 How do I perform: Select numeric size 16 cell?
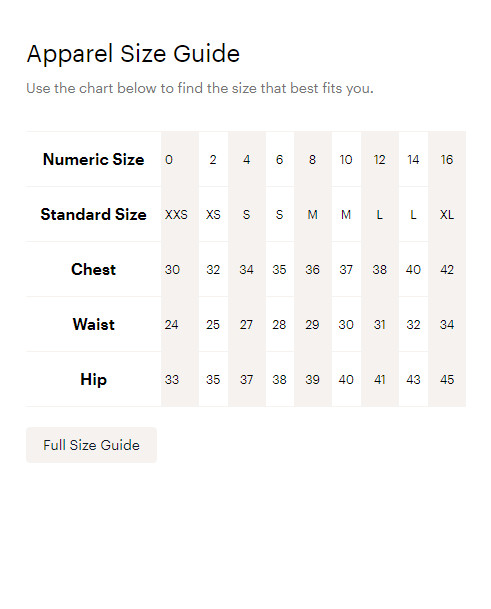click(447, 159)
